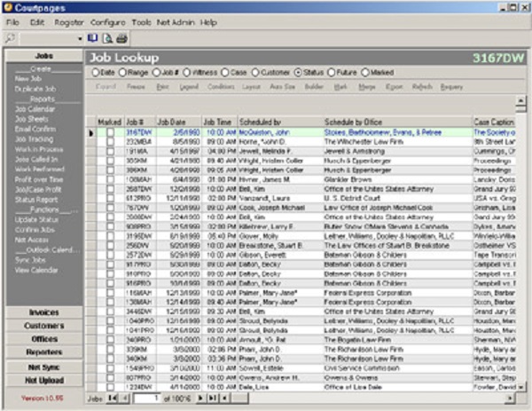Select the Future radio button
This screenshot has height=411, width=532.
pos(331,73)
